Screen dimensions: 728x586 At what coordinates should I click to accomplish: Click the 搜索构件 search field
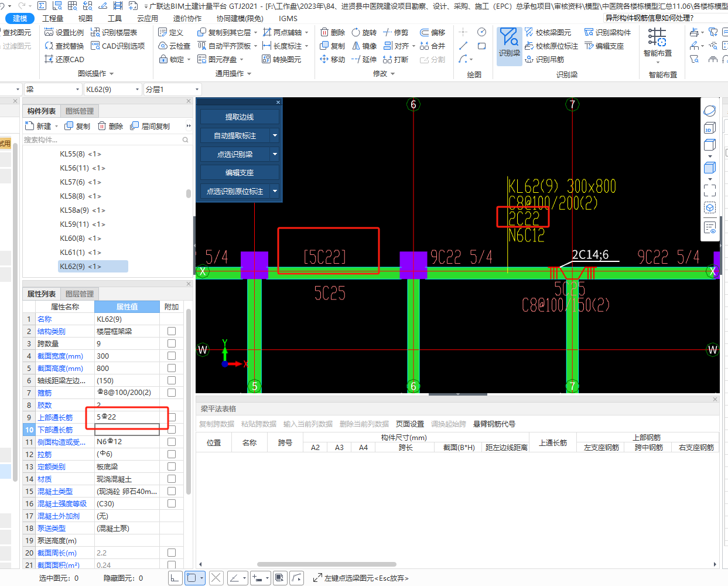click(106, 139)
